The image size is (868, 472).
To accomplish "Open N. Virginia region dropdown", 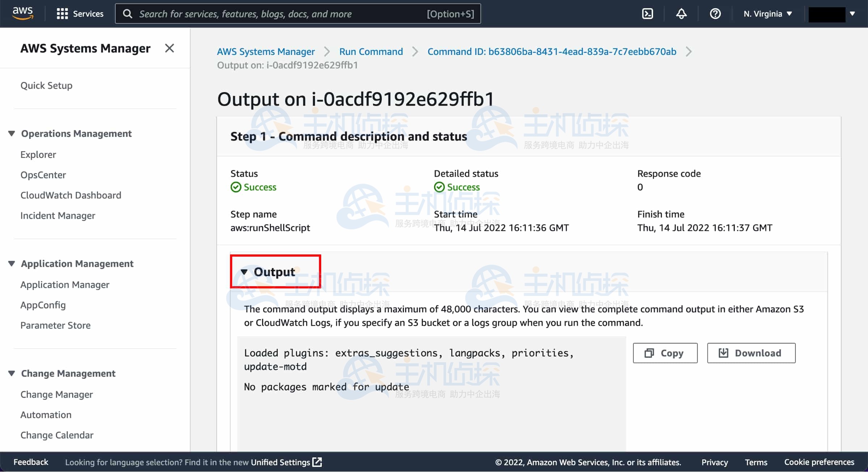I will point(767,14).
